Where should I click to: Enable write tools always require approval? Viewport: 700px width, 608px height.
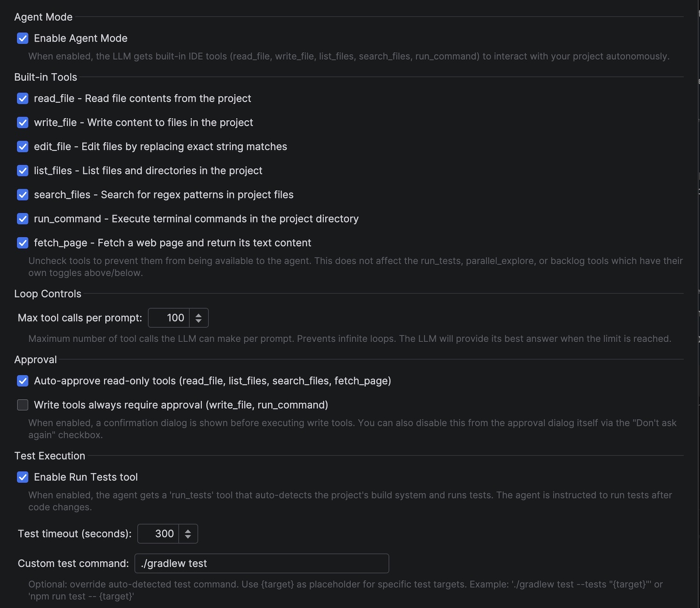22,405
